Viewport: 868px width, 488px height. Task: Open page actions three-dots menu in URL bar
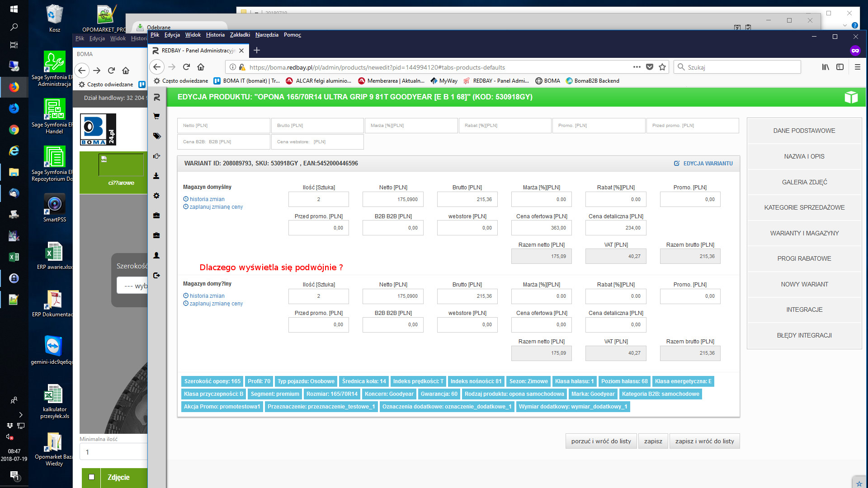click(637, 67)
